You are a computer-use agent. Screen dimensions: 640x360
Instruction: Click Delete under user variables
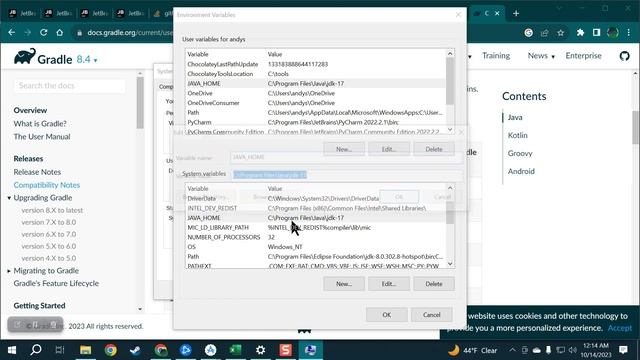tap(433, 149)
